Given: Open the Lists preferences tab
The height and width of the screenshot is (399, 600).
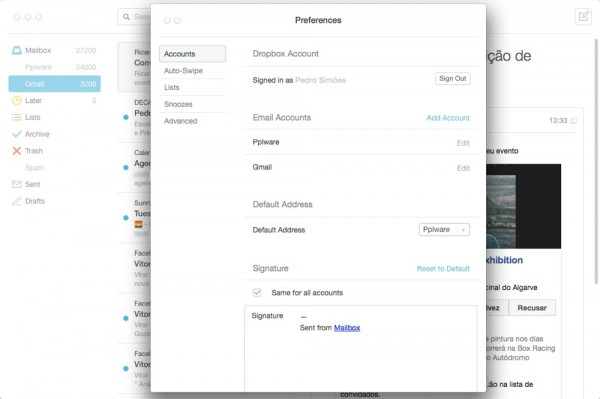Looking at the screenshot, I should tap(192, 88).
